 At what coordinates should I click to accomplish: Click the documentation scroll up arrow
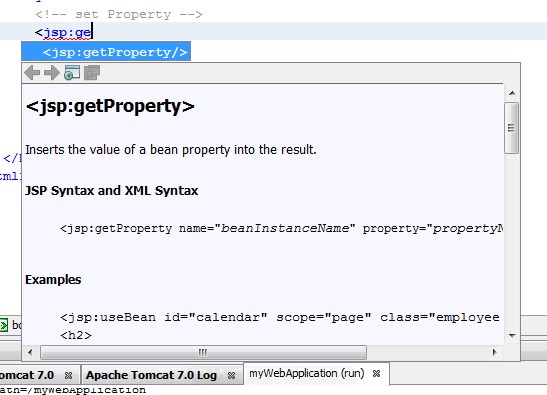tap(512, 93)
